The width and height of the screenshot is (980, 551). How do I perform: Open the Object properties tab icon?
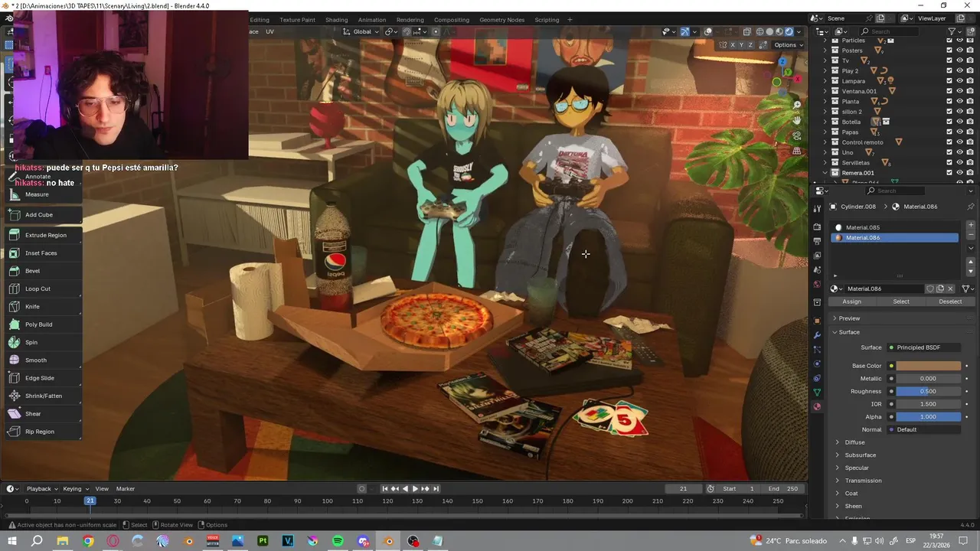(x=817, y=321)
